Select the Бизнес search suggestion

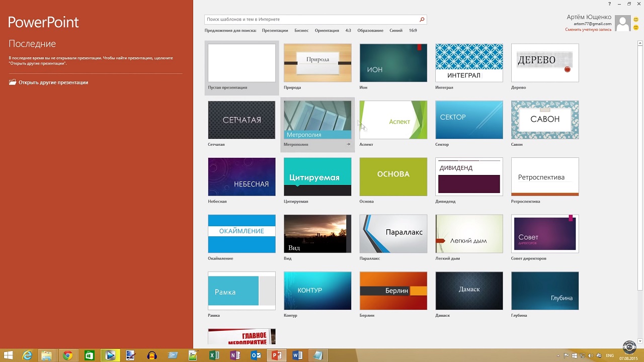click(301, 31)
